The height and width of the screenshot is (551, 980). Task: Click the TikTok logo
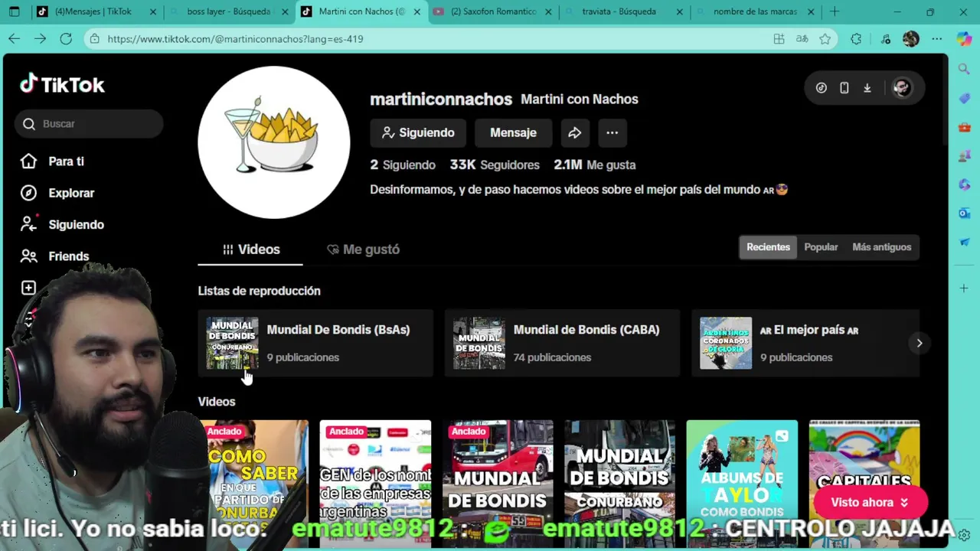[x=62, y=84]
